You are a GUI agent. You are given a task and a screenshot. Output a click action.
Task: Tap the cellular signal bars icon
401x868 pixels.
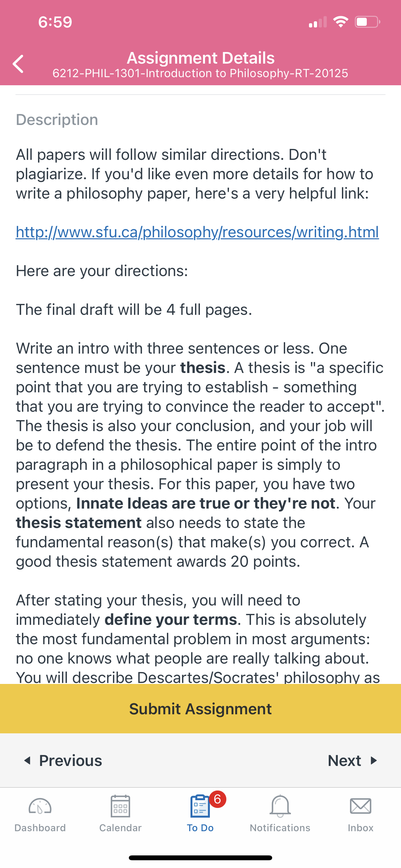click(x=318, y=22)
